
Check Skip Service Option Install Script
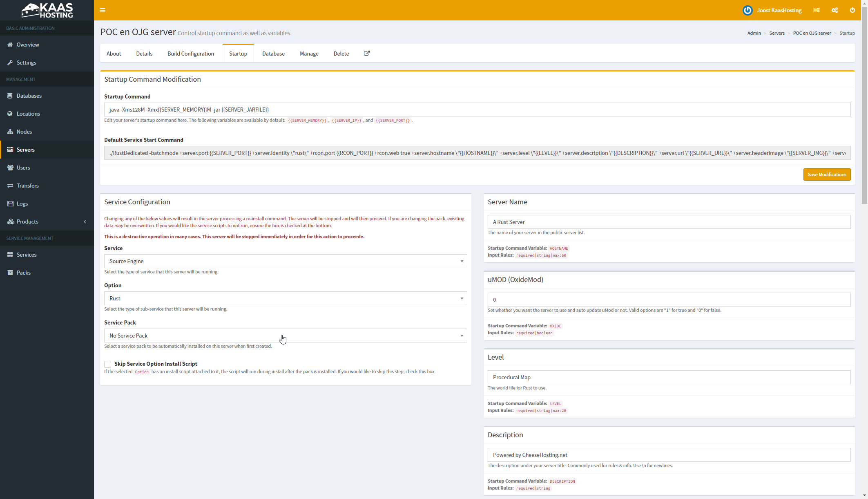pos(108,364)
